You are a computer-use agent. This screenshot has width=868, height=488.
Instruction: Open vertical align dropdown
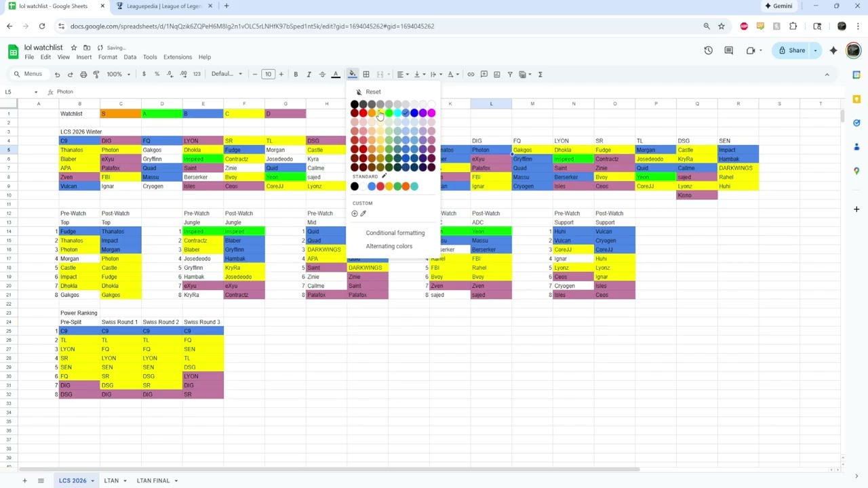(418, 75)
